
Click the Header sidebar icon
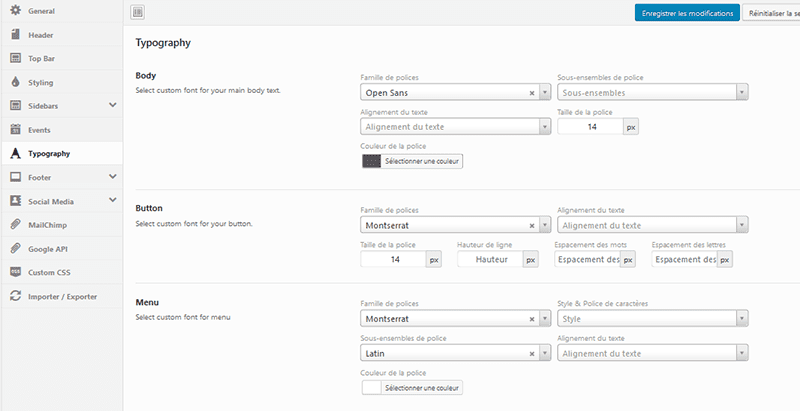pyautogui.click(x=15, y=35)
